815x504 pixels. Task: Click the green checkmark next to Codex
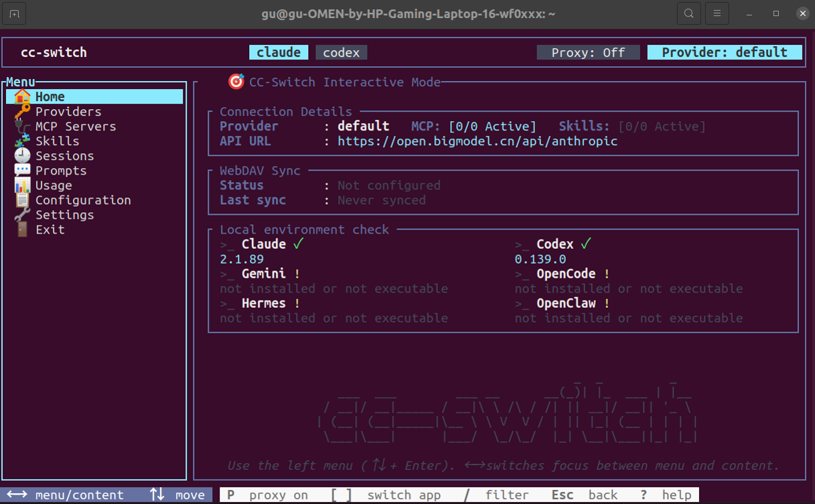[x=586, y=244]
